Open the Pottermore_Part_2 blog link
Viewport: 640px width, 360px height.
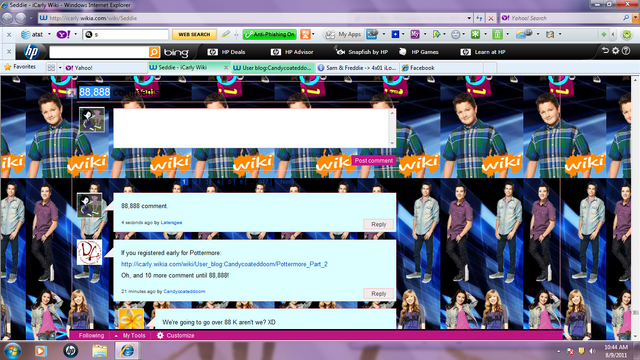coord(224,264)
